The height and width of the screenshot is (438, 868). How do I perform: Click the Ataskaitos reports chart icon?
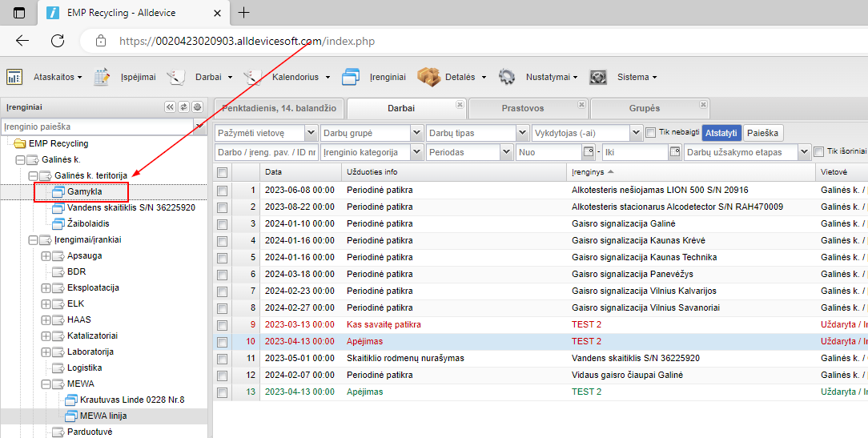coord(14,77)
